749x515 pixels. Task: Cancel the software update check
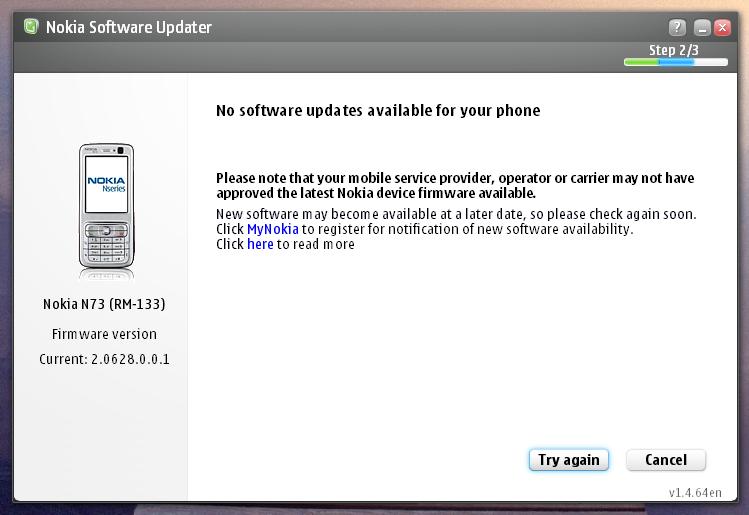(666, 460)
